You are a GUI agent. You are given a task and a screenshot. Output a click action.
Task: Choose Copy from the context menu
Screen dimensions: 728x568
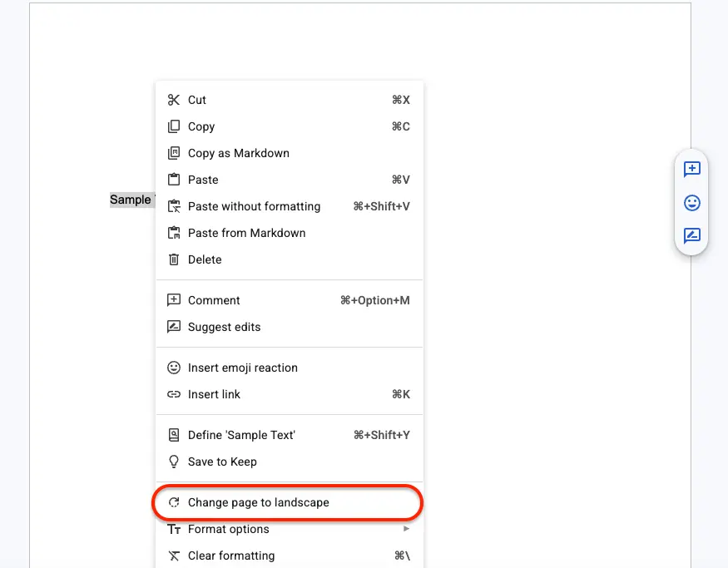[x=202, y=126]
